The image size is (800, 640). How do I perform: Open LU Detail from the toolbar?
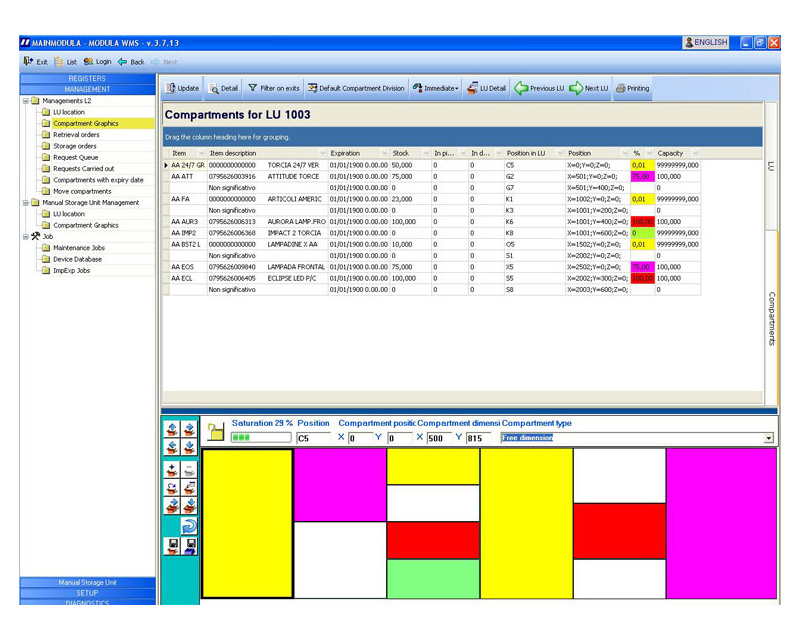[x=473, y=88]
